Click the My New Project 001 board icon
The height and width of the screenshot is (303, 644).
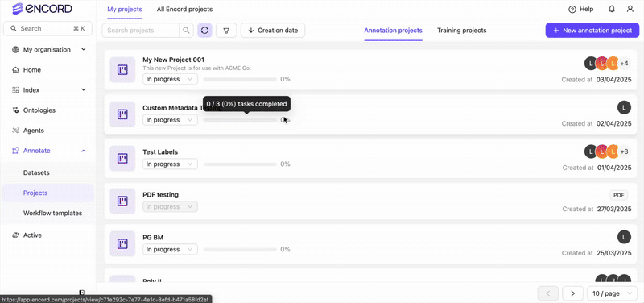(x=122, y=69)
